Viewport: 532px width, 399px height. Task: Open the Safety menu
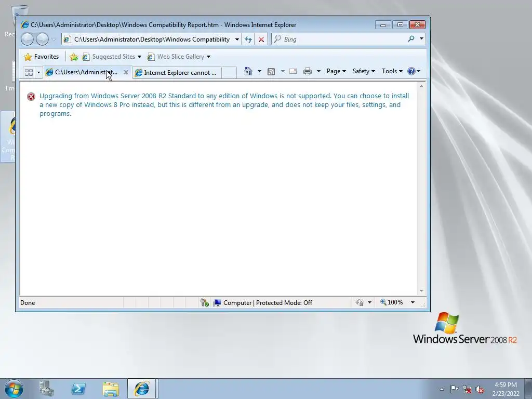pos(364,71)
